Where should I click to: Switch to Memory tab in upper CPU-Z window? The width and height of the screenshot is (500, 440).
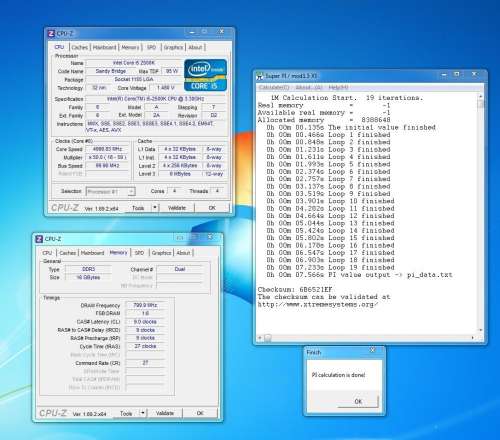point(130,47)
